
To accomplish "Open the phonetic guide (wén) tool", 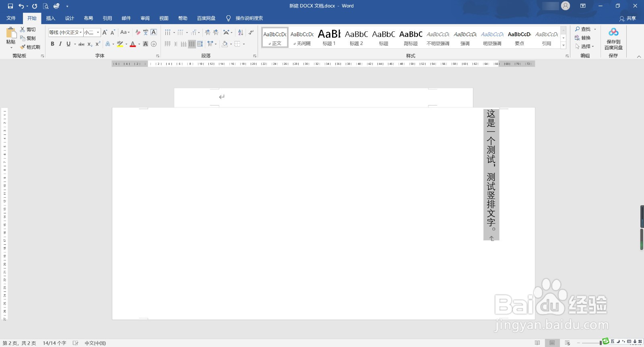I will tap(146, 32).
